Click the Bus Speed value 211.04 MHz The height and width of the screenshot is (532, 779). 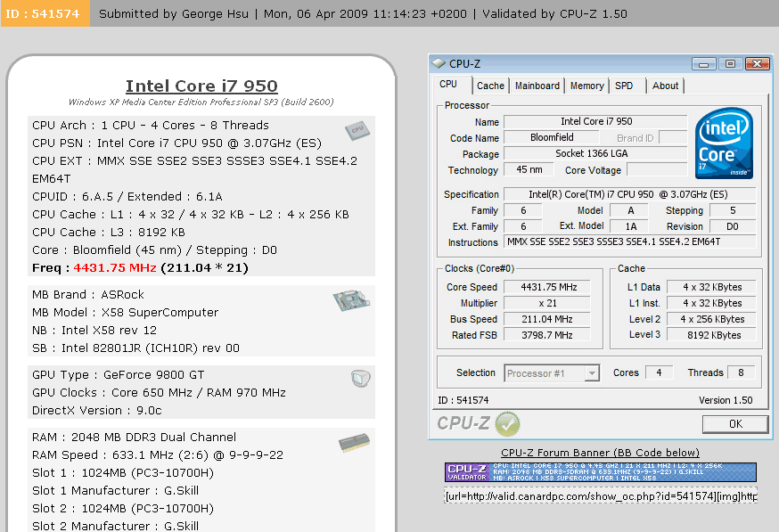click(547, 319)
